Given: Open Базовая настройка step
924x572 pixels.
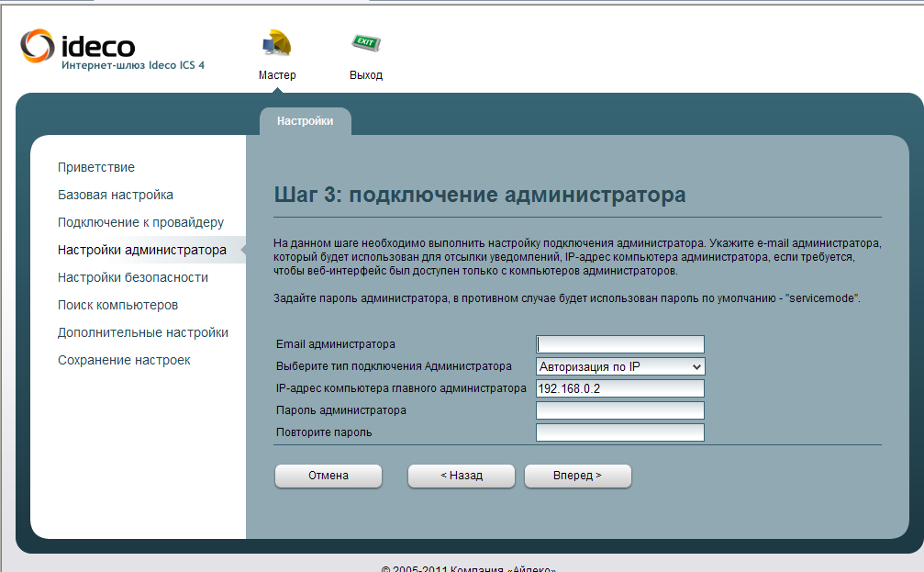Looking at the screenshot, I should coord(116,195).
